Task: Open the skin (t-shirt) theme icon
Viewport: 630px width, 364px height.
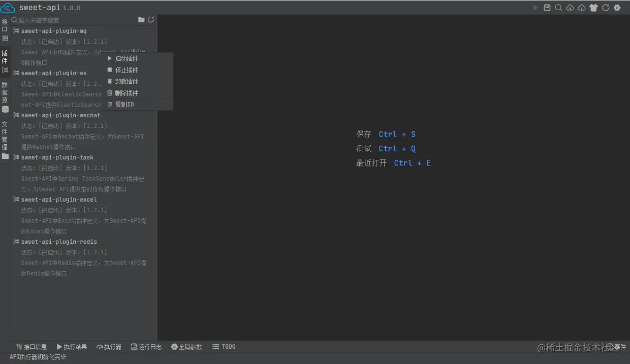Action: click(x=593, y=8)
